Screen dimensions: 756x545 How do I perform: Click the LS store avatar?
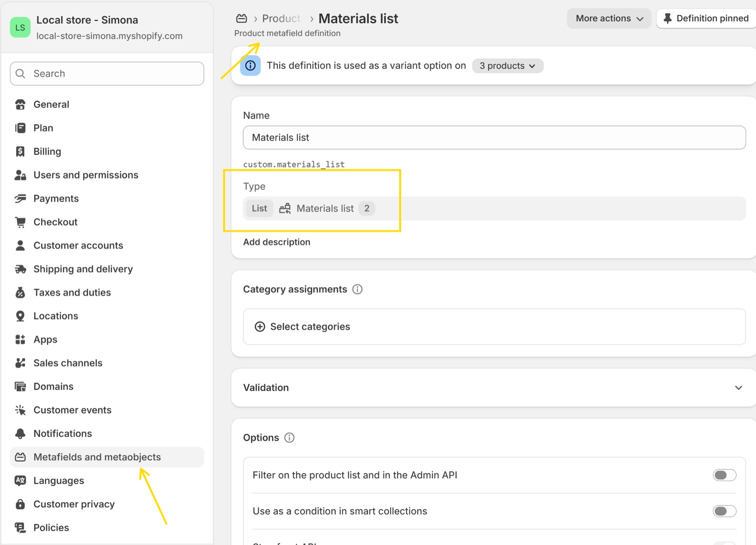point(20,27)
